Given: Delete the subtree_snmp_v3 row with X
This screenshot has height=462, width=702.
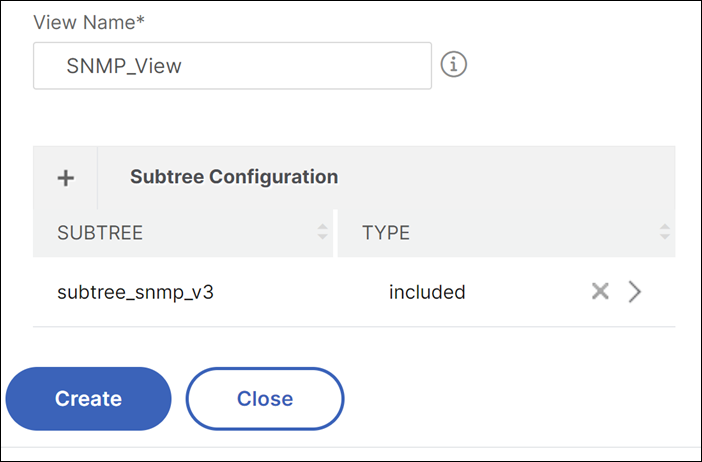Looking at the screenshot, I should (x=600, y=291).
